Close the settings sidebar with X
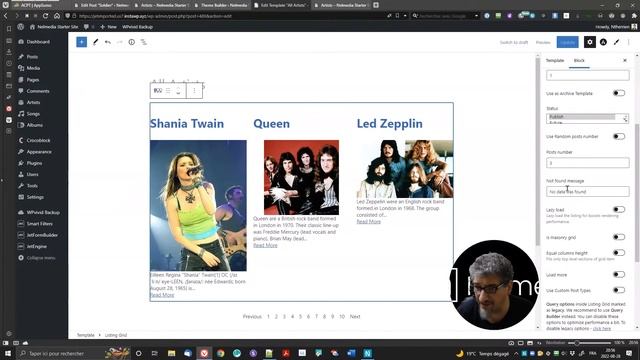 pos(625,60)
